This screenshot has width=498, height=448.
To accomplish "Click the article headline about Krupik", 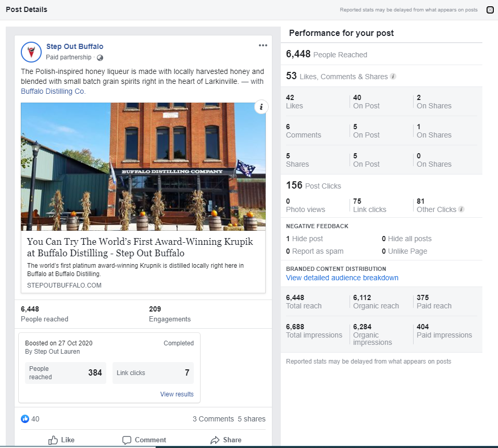I will pyautogui.click(x=140, y=247).
